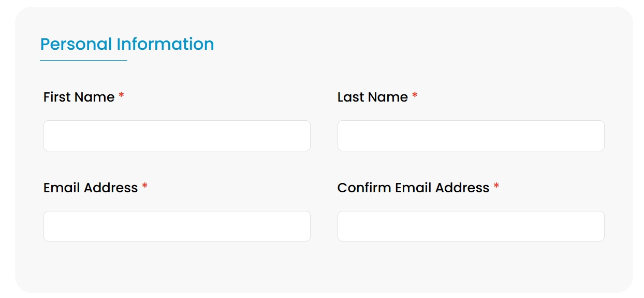Click the required asterisk after Email Address
Screen dimensions: 644x298
pos(145,186)
